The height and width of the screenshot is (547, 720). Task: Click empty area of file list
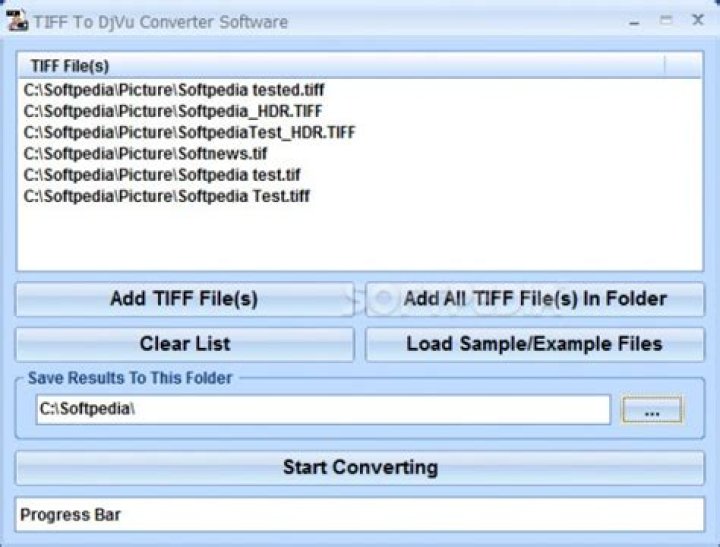pyautogui.click(x=360, y=238)
